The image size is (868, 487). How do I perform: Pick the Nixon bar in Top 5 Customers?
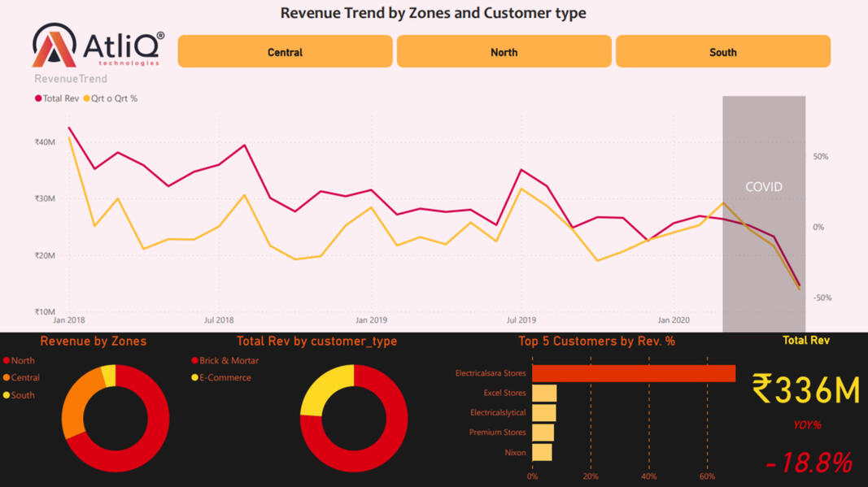coord(542,452)
